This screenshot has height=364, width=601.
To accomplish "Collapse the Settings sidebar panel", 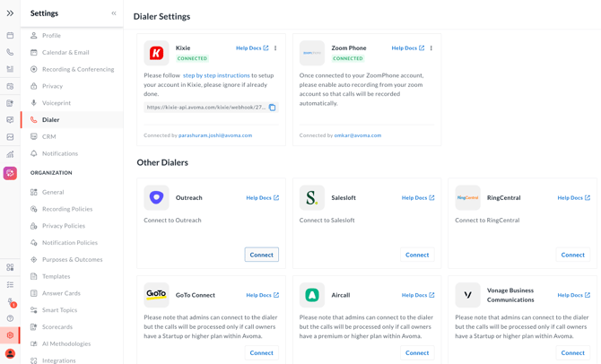I will click(114, 13).
